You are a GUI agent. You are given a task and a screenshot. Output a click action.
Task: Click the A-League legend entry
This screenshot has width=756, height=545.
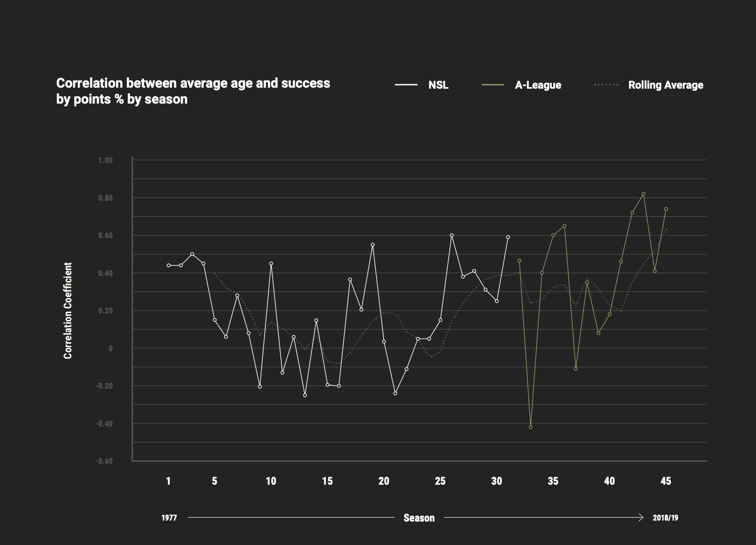(537, 85)
